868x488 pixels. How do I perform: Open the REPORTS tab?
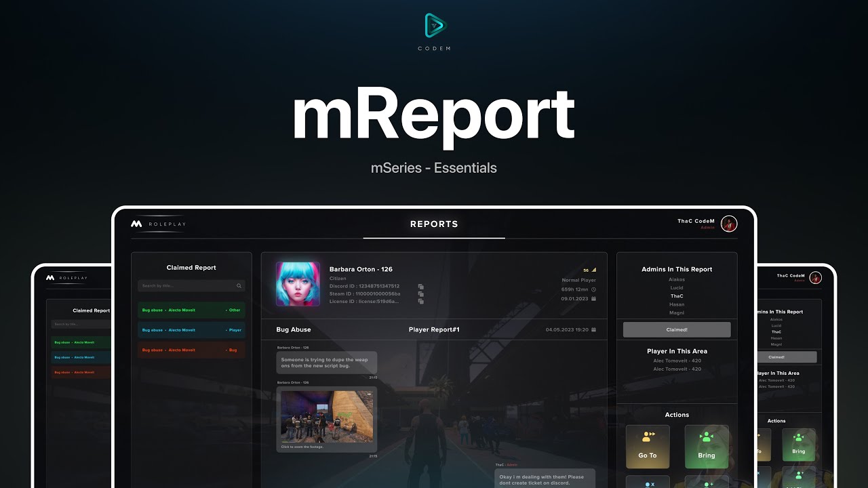tap(434, 224)
